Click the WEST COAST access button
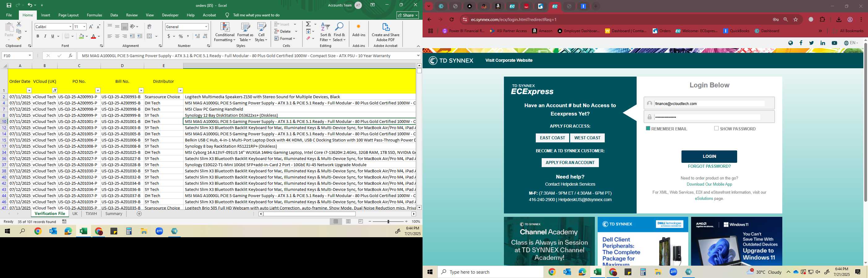This screenshot has height=278, width=868. pos(587,138)
